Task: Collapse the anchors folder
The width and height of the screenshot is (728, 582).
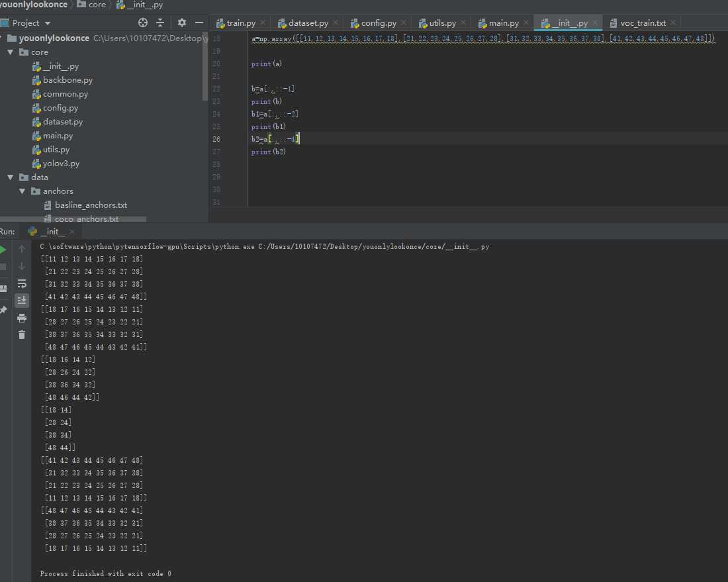Action: tap(22, 191)
